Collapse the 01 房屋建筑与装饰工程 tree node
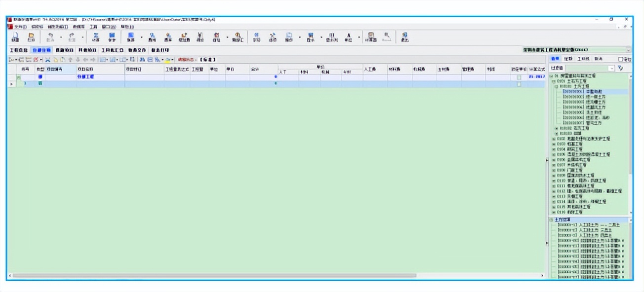Screen dimensions: 644x292 point(552,76)
